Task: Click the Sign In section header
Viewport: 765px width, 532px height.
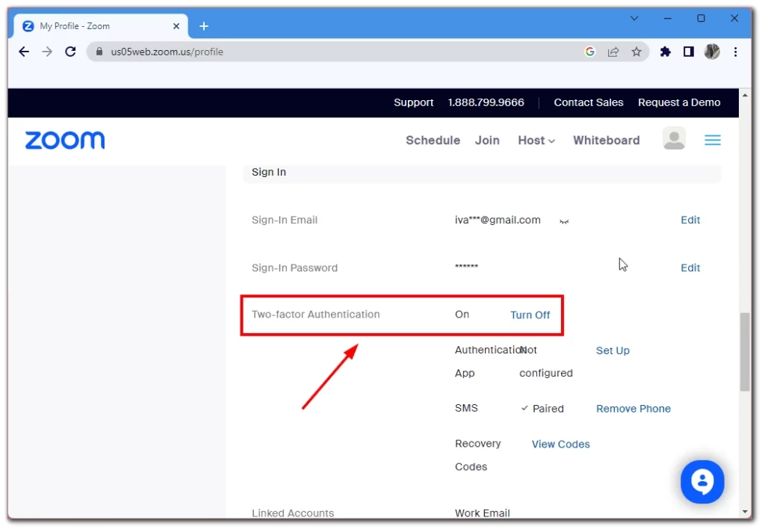Action: 482,173
